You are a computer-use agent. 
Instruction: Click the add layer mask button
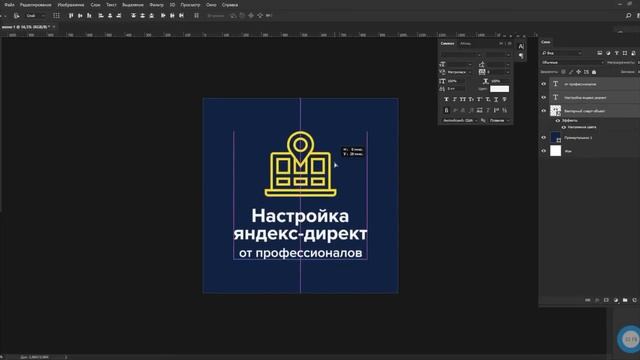[x=606, y=300]
